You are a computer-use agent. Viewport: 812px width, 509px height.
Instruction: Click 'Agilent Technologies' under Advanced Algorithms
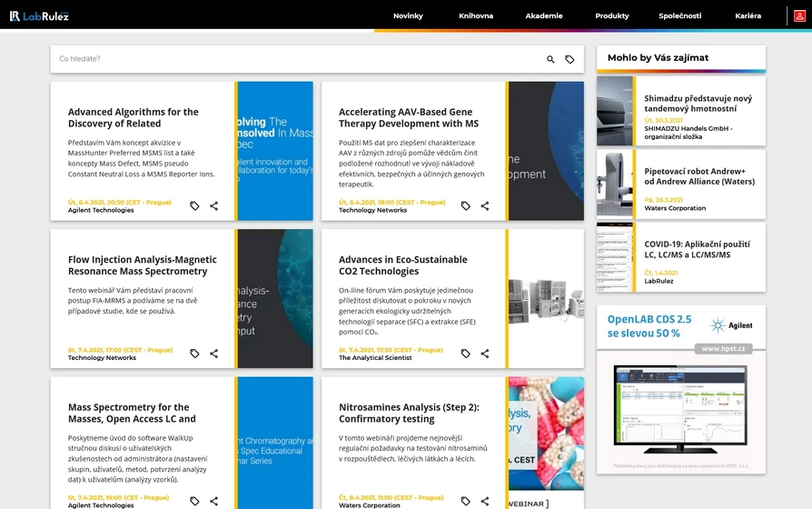[101, 211]
